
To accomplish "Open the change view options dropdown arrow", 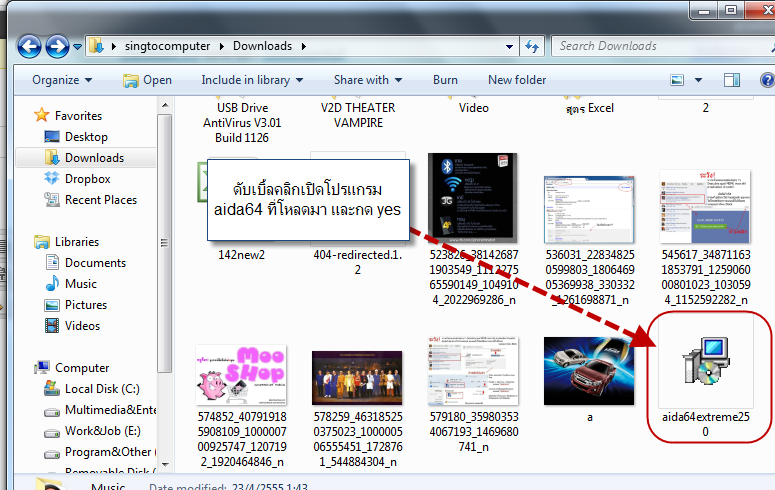I will [x=696, y=80].
